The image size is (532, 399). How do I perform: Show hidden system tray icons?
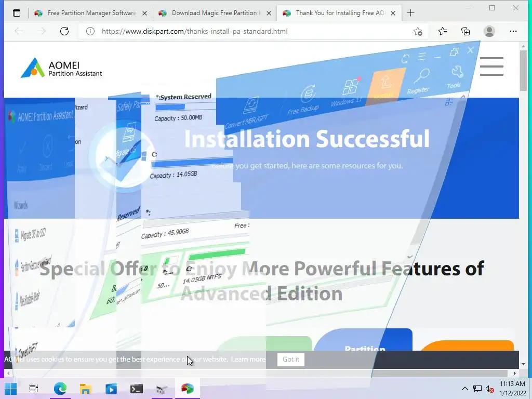click(x=465, y=389)
